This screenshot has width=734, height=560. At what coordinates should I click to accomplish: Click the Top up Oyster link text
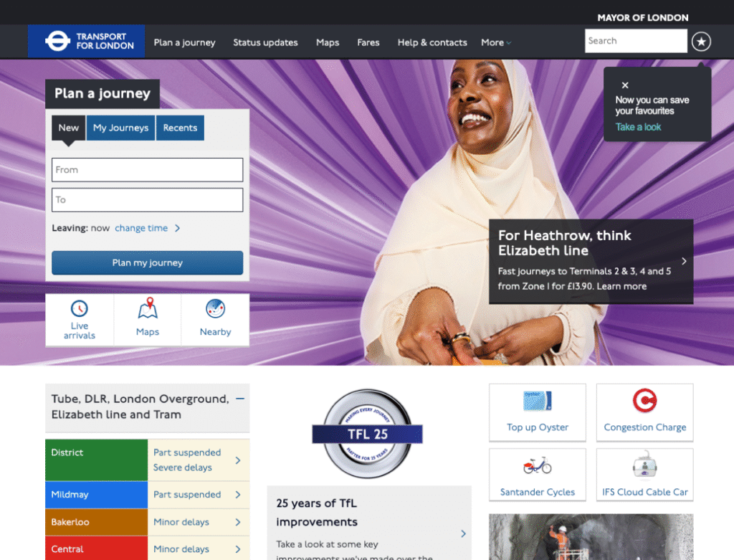coord(538,427)
